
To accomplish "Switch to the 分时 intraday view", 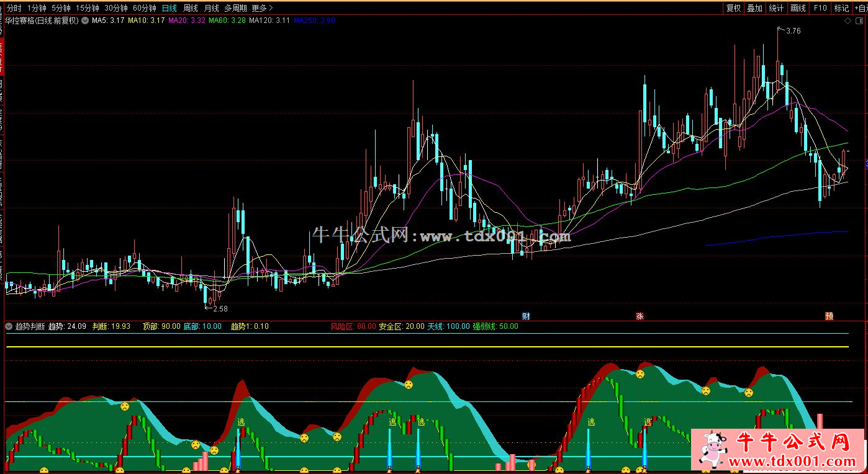I will (x=14, y=8).
